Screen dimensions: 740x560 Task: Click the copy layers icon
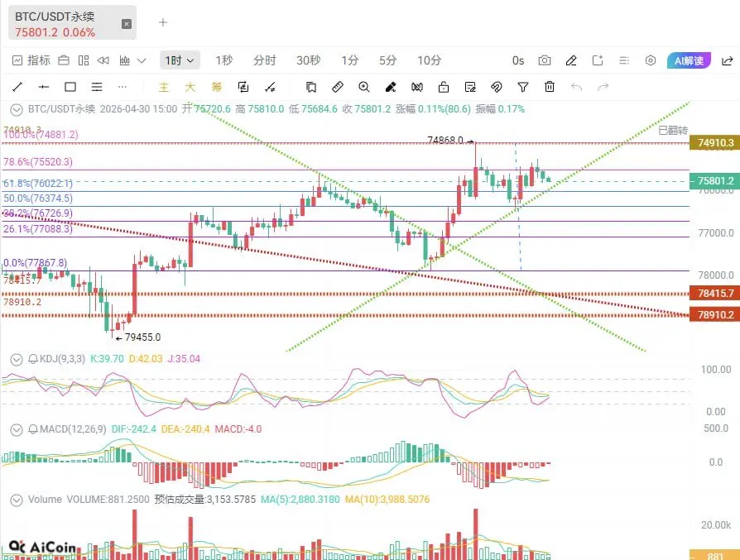(x=311, y=87)
